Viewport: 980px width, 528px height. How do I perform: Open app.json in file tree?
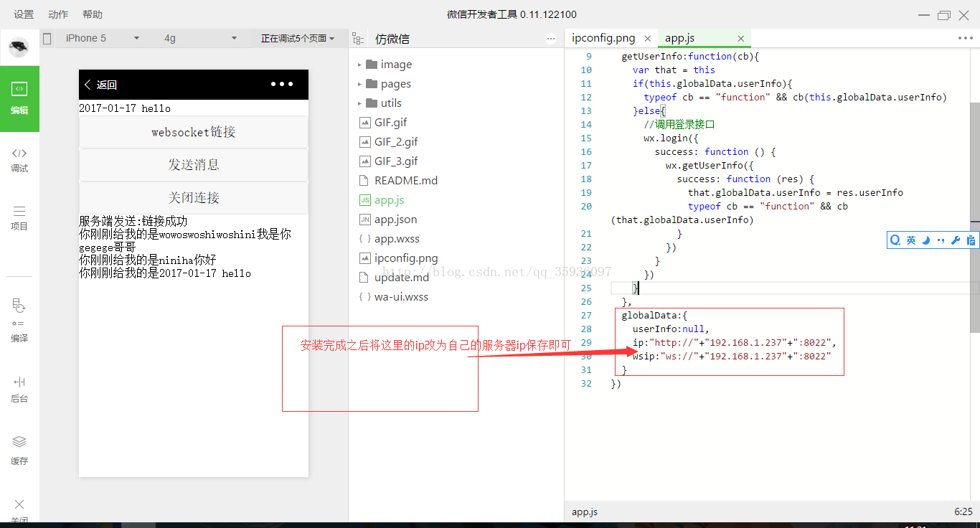[x=395, y=220]
